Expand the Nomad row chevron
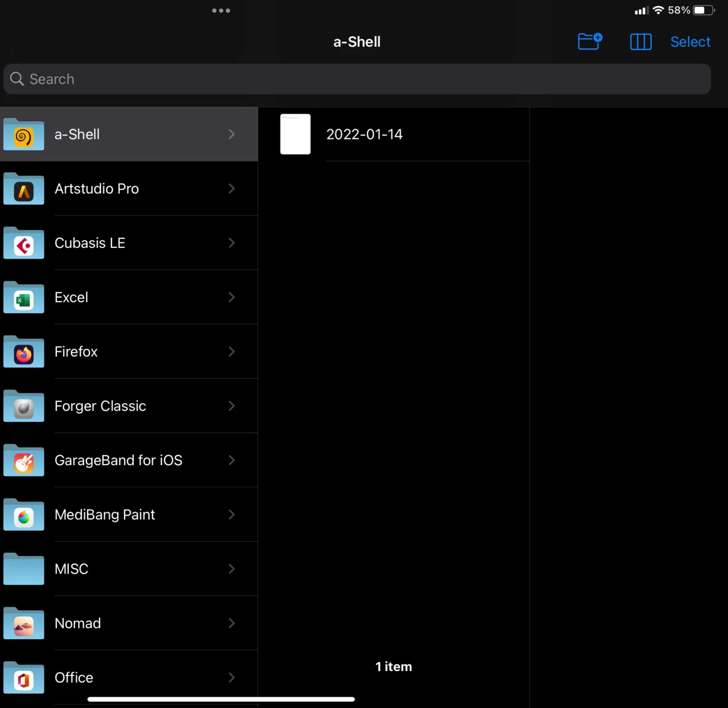Viewport: 728px width, 708px height. point(231,623)
